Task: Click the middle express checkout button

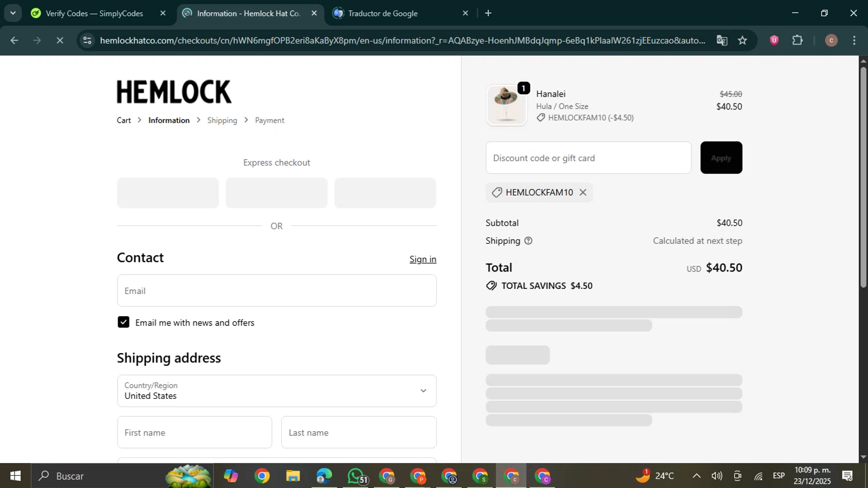Action: (277, 193)
